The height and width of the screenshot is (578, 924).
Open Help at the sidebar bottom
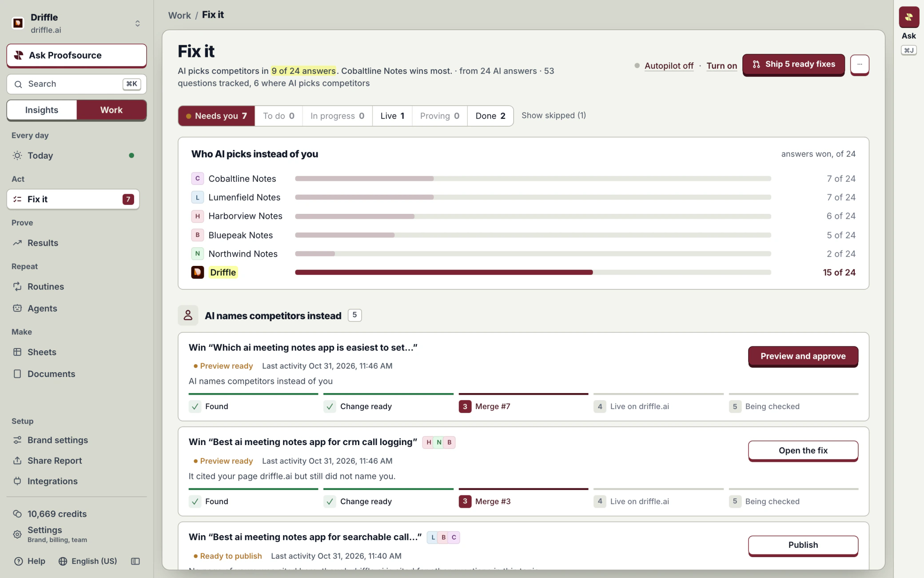pos(30,561)
